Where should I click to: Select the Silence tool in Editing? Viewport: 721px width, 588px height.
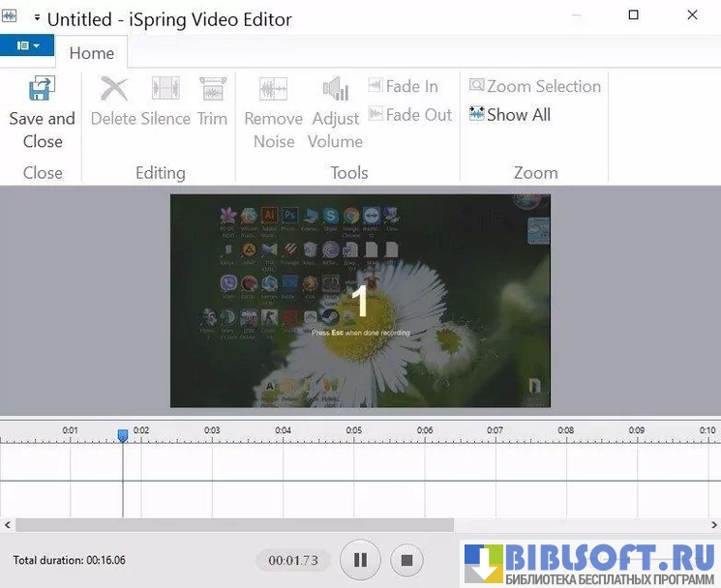(165, 90)
